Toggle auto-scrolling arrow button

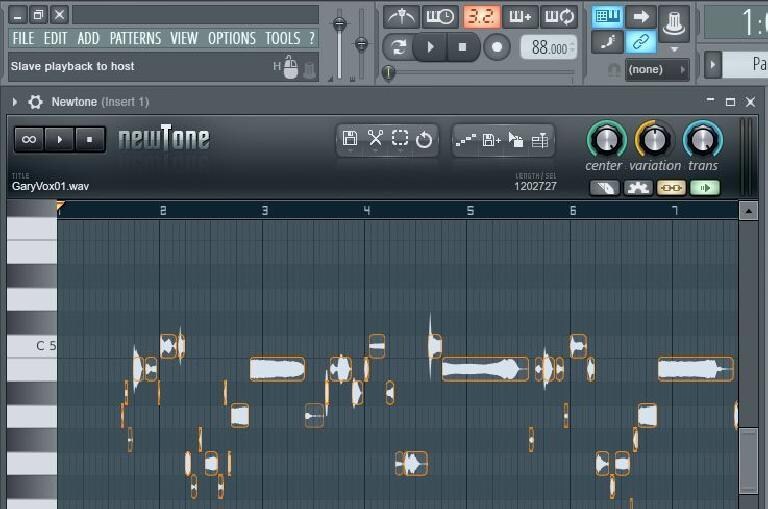pyautogui.click(x=641, y=17)
